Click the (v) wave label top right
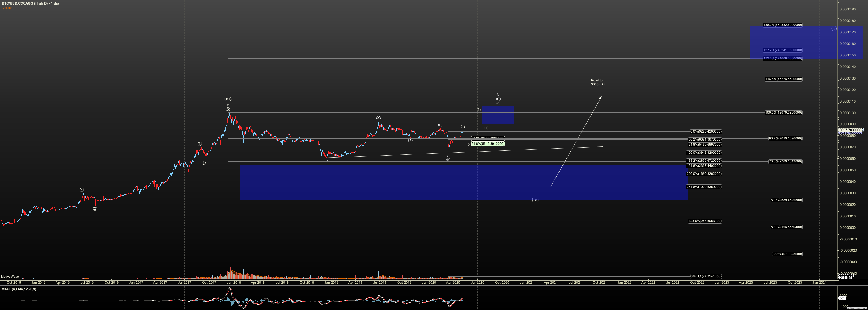Image resolution: width=868 pixels, height=310 pixels. [x=834, y=28]
